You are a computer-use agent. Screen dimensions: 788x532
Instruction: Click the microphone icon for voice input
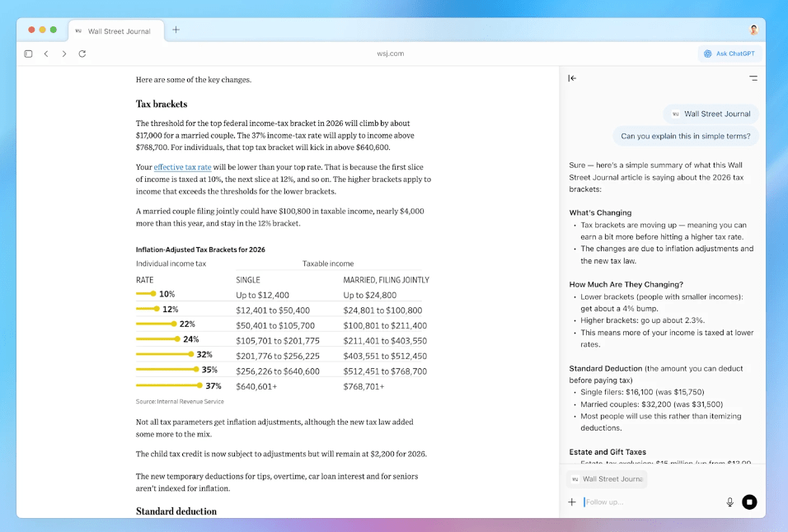[729, 502]
